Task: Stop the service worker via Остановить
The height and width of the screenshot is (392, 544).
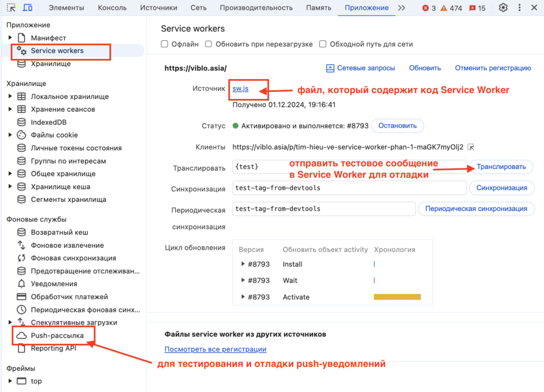Action: (x=397, y=126)
